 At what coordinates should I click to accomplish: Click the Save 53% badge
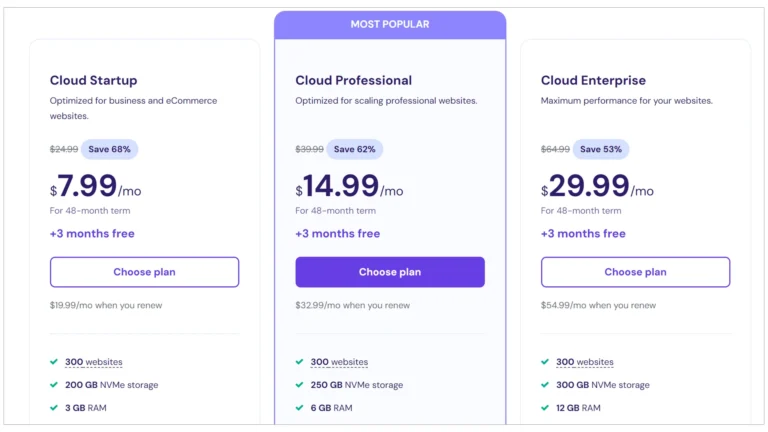(601, 149)
